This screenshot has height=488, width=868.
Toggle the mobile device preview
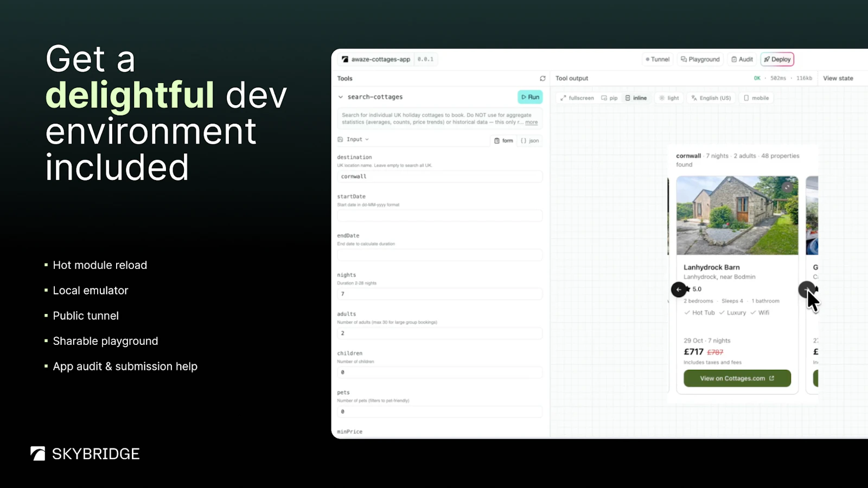[756, 98]
